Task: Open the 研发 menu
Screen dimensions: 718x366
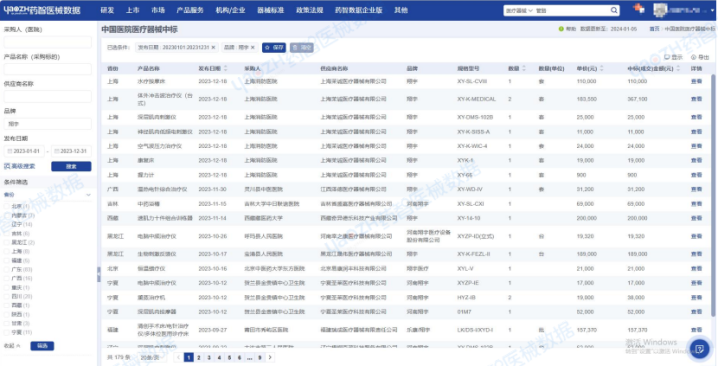Action: pyautogui.click(x=107, y=10)
